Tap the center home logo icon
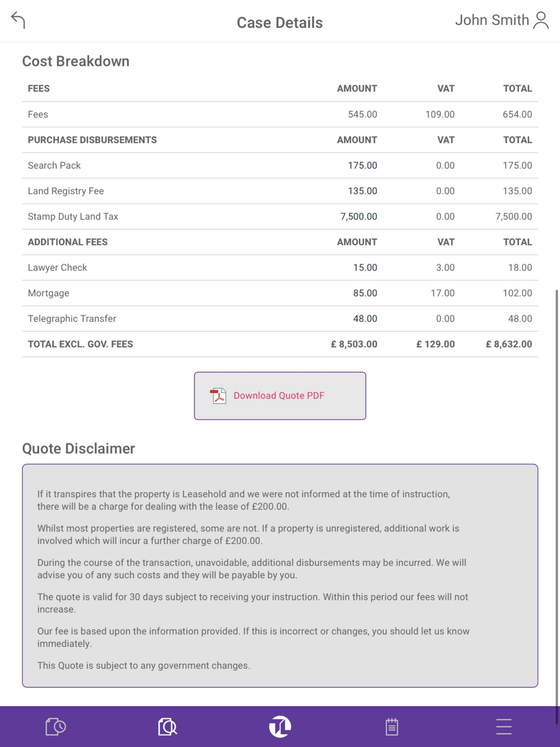 280,727
